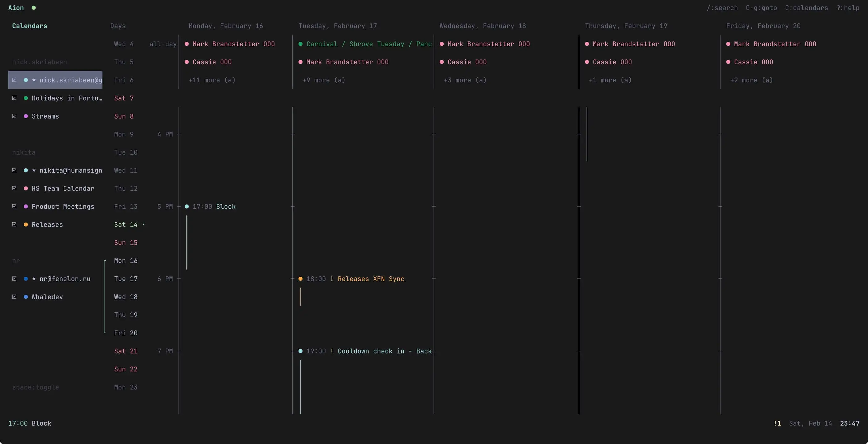Expand +11 more events on Monday February 16

[x=212, y=80]
